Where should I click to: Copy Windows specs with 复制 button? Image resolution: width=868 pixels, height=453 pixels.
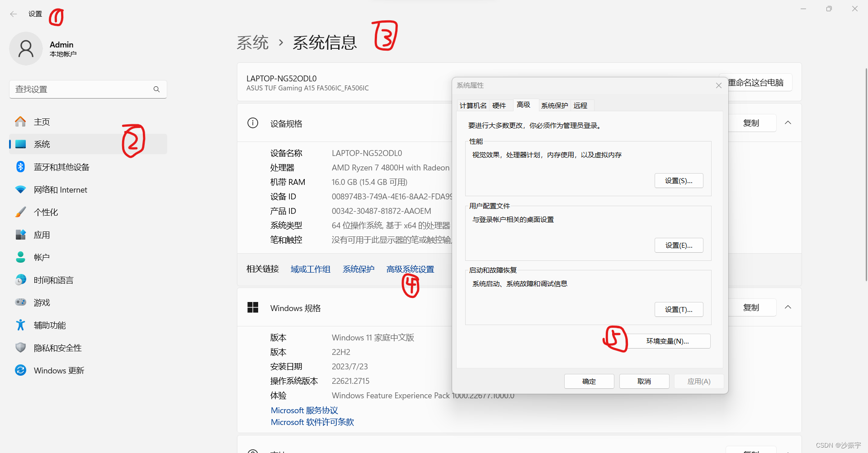751,307
